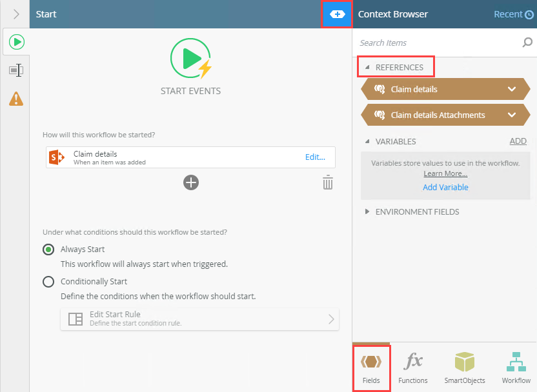This screenshot has height=392, width=537.
Task: Click the Recent clock icon
Action: pyautogui.click(x=529, y=15)
